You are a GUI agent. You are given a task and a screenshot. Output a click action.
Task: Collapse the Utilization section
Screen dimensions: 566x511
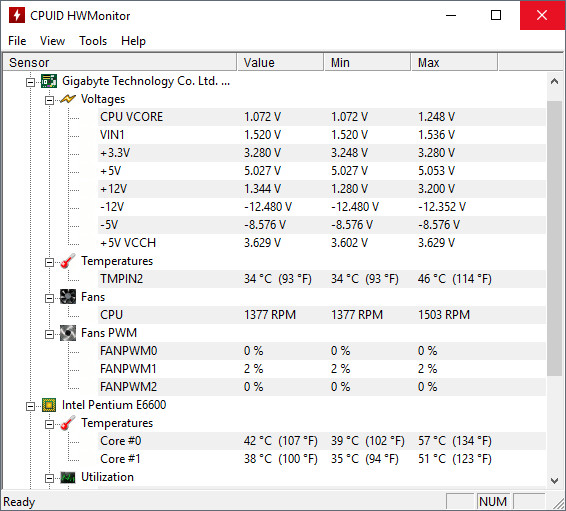(49, 479)
